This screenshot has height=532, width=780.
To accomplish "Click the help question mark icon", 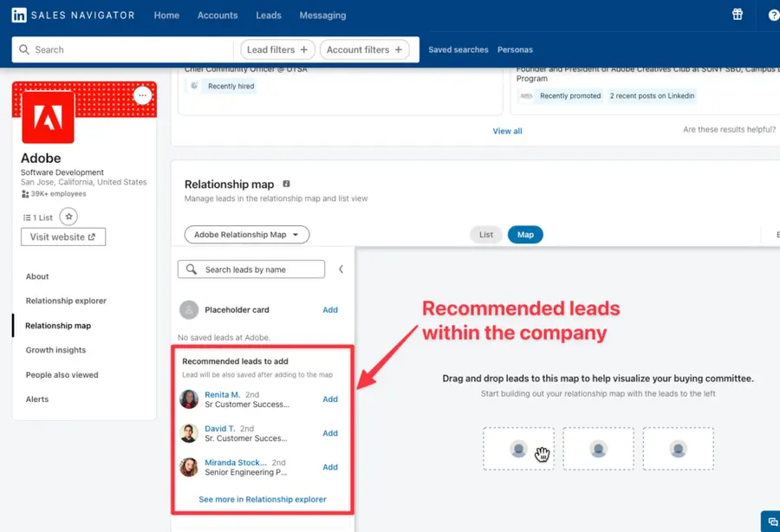I will [x=773, y=15].
